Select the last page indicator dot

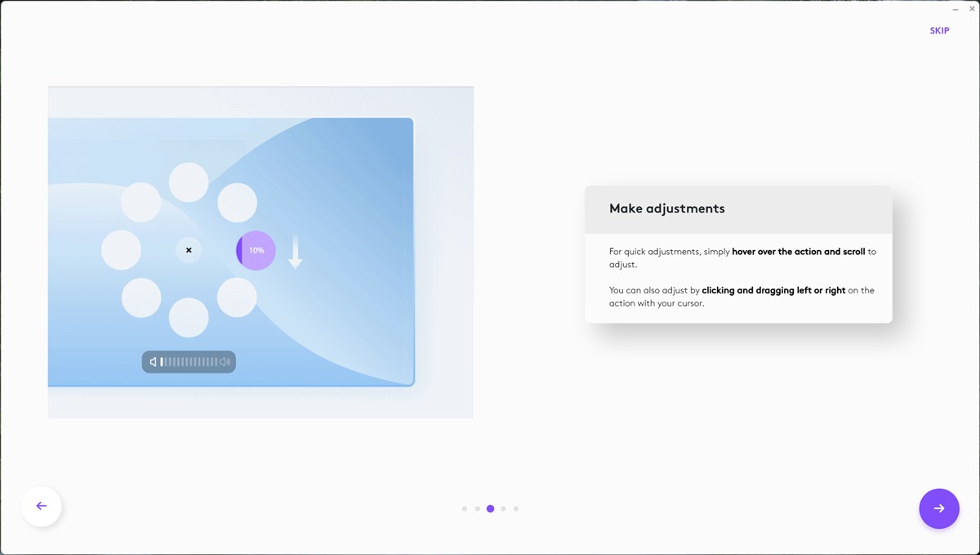(516, 508)
